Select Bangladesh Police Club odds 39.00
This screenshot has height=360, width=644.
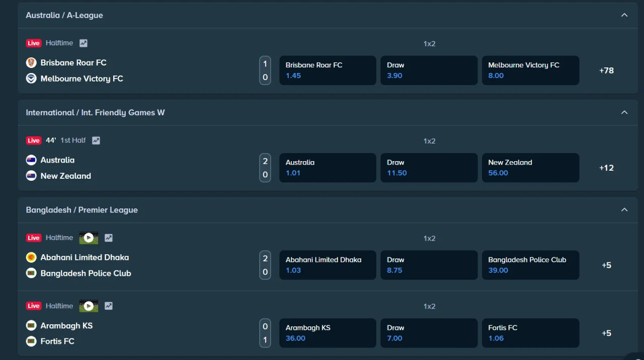(530, 265)
